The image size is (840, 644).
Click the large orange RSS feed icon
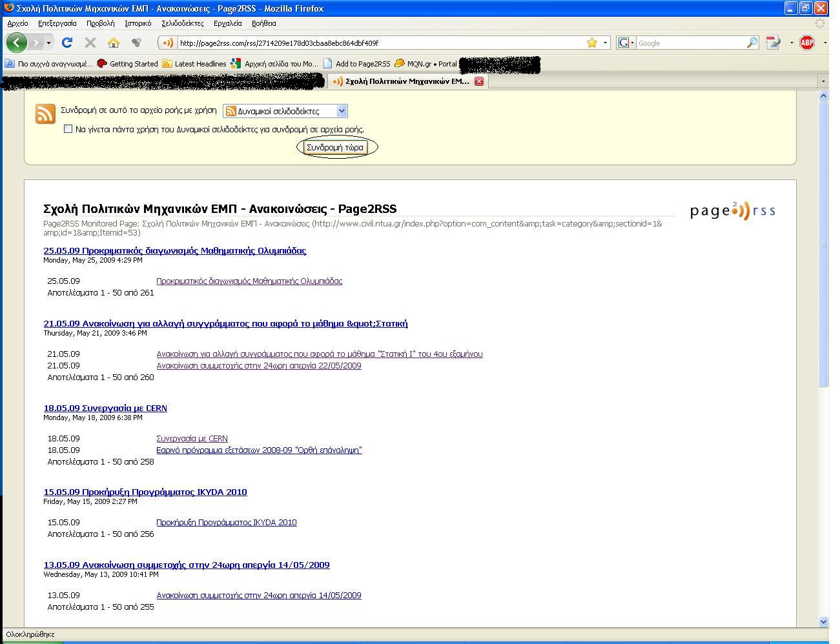[45, 114]
